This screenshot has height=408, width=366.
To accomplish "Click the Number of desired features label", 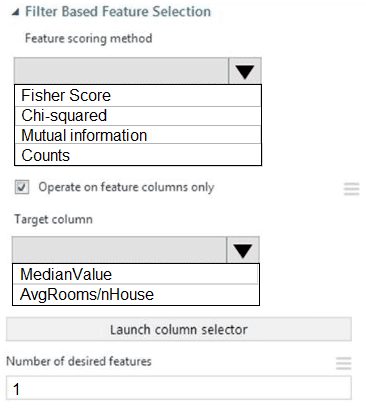I will (x=79, y=361).
